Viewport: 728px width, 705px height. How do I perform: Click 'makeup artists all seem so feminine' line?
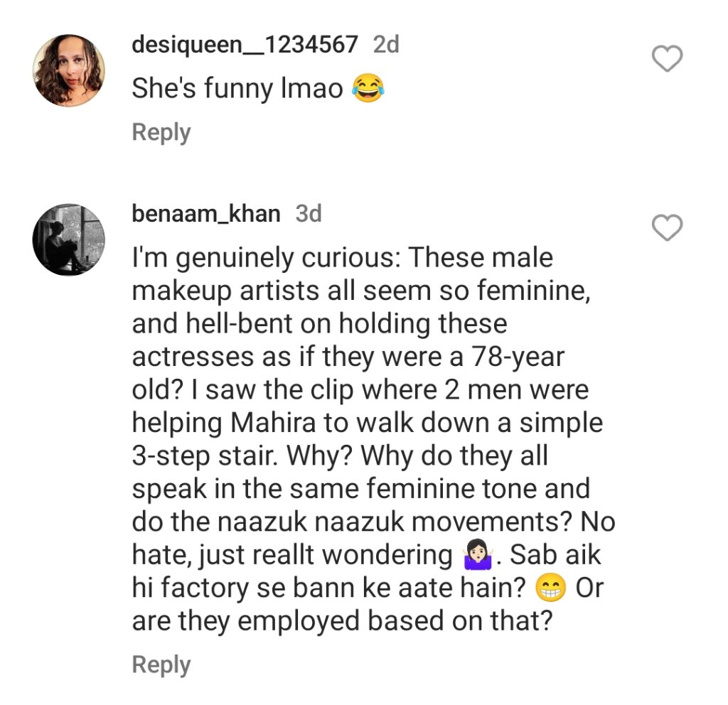tap(362, 291)
